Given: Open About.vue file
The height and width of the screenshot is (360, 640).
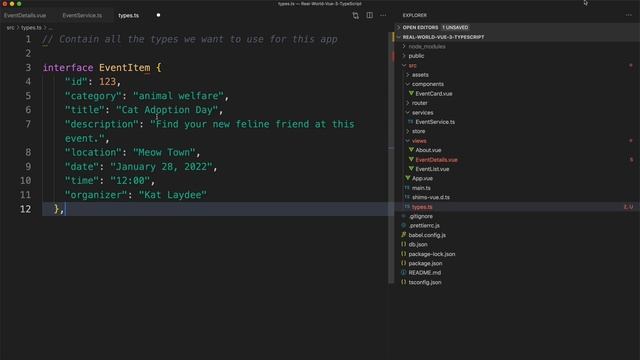Looking at the screenshot, I should [428, 150].
